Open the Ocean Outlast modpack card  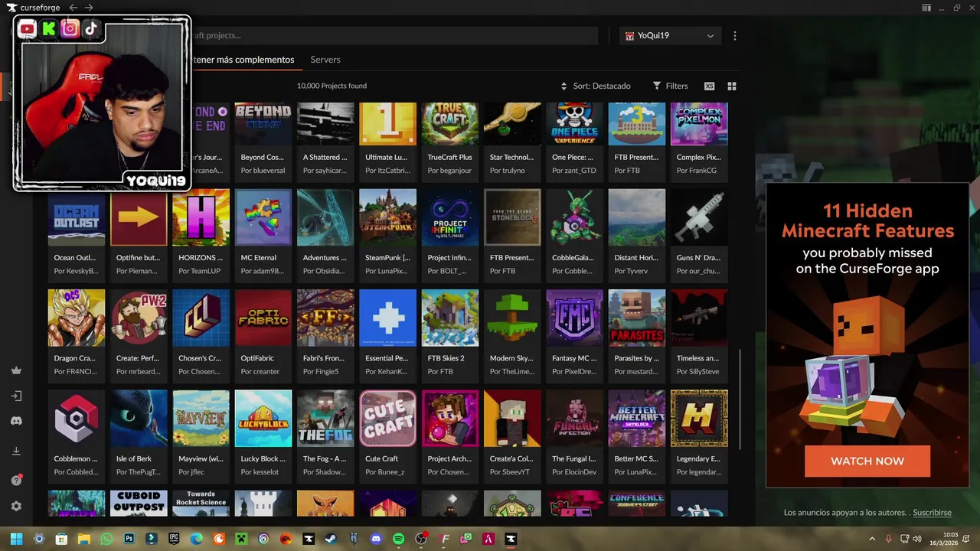click(x=77, y=235)
